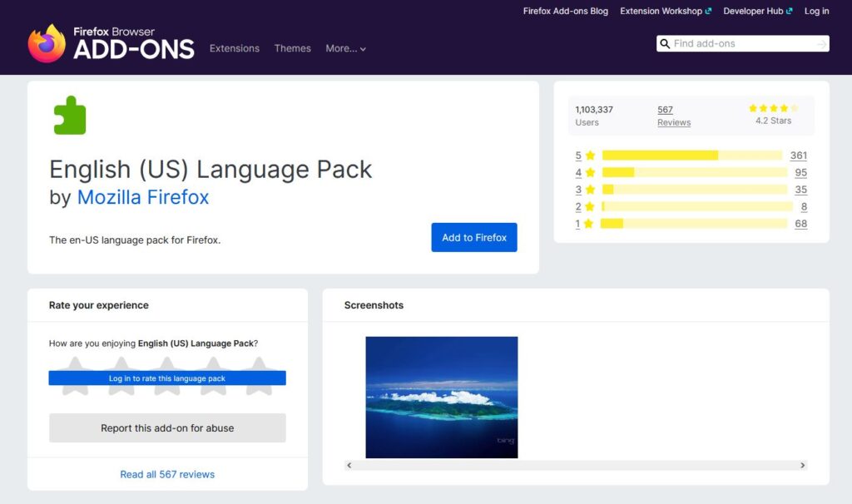852x504 pixels.
Task: Click the star icon in 3-star row
Action: pyautogui.click(x=590, y=190)
